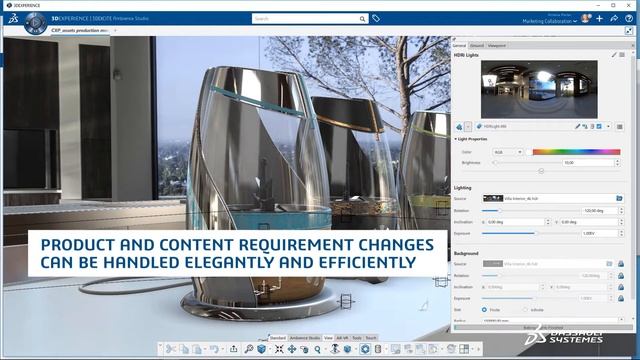Click the Copy icon in bottom toolbar
The image size is (640, 360).
[184, 349]
